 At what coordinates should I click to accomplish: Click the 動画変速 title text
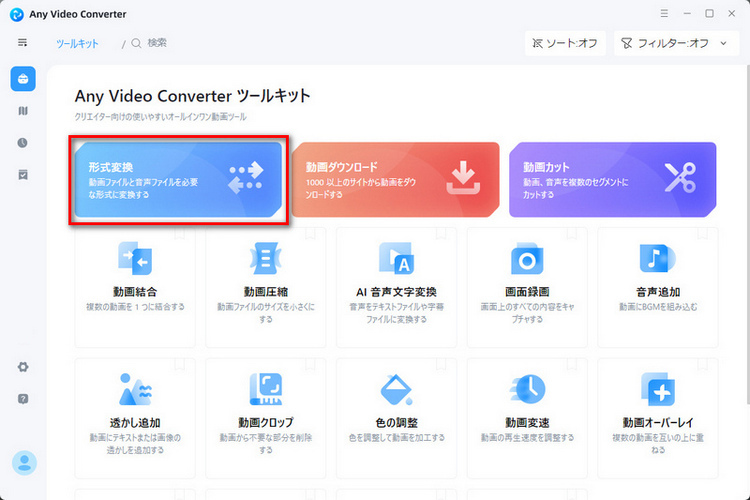coord(527,423)
